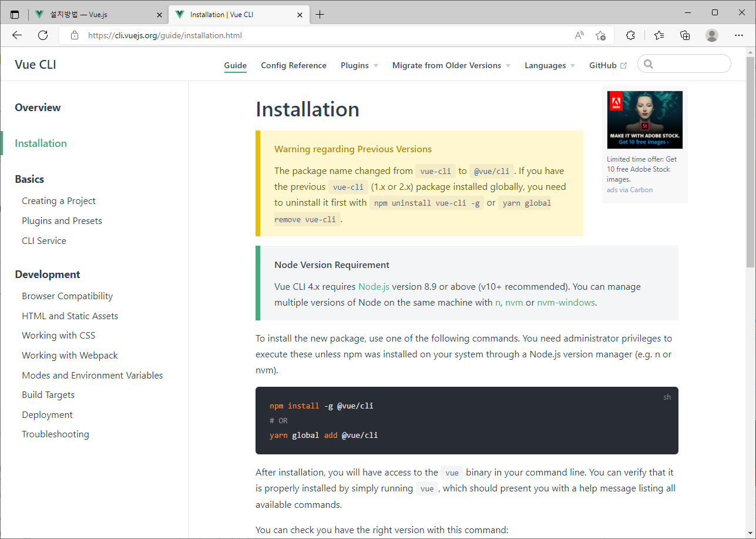The image size is (756, 539).
Task: Open the Guide nav item
Action: [x=236, y=65]
